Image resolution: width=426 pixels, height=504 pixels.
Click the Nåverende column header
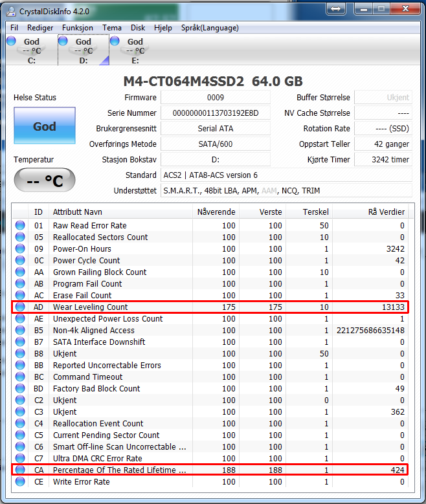(216, 212)
